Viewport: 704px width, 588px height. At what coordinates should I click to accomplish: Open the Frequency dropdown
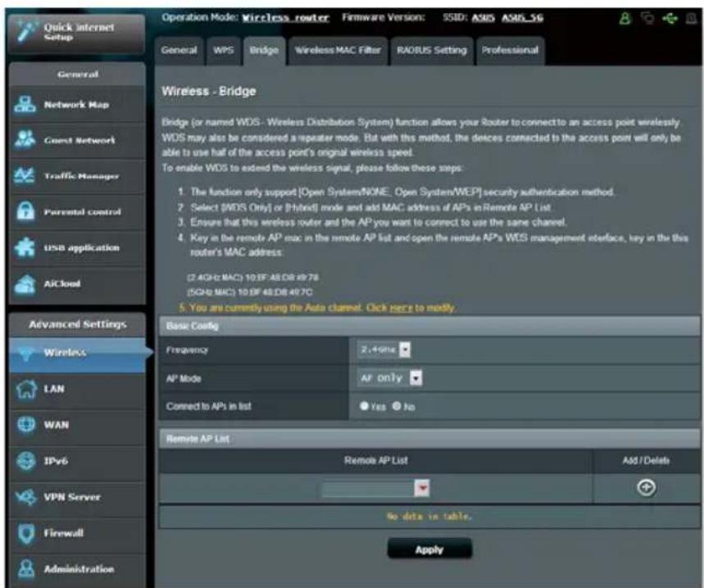point(384,350)
